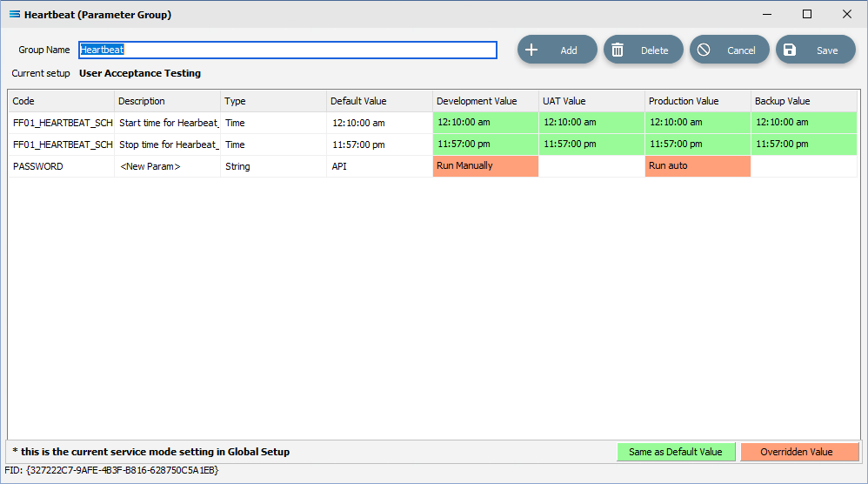868x484 pixels.
Task: Click the Save button label
Action: pos(827,50)
